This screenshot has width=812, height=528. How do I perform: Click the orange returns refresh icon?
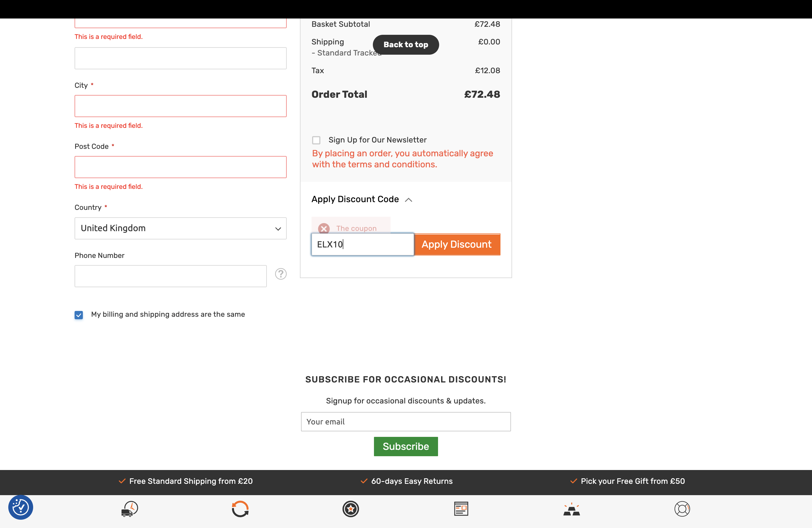click(x=240, y=509)
